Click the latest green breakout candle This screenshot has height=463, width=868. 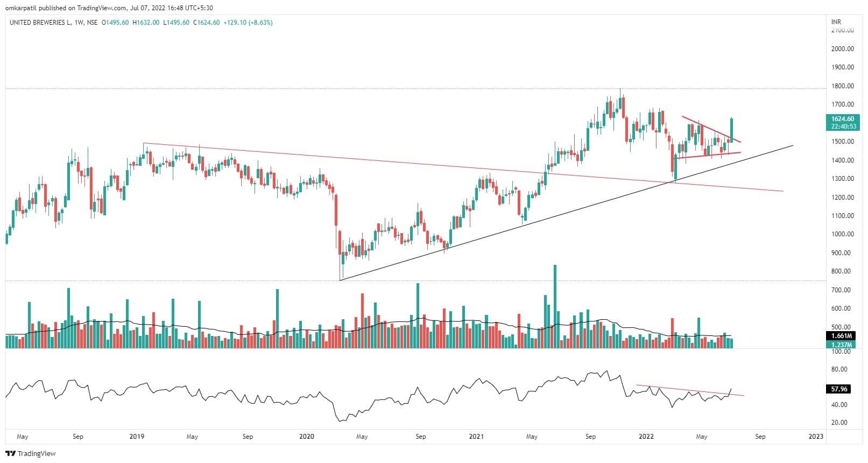tap(731, 130)
